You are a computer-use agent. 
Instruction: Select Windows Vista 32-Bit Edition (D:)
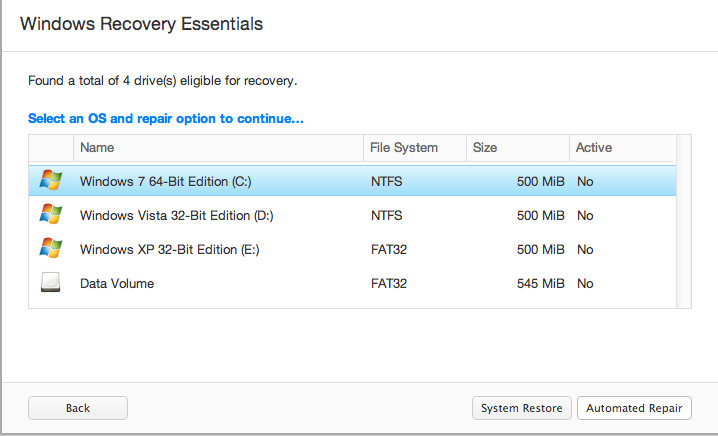[x=176, y=216]
